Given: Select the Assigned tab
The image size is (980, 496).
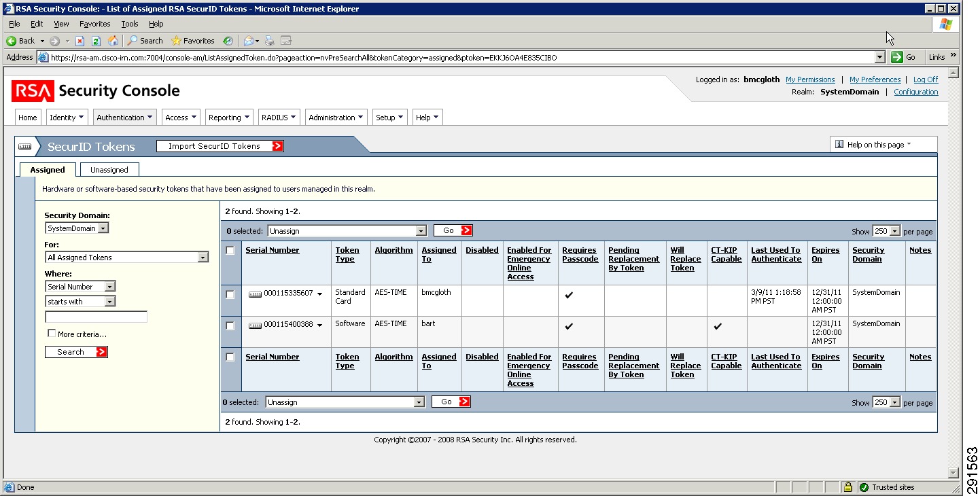Looking at the screenshot, I should pyautogui.click(x=48, y=170).
